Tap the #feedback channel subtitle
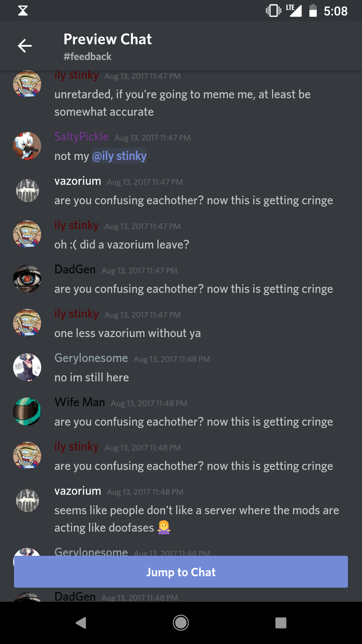 (x=87, y=56)
